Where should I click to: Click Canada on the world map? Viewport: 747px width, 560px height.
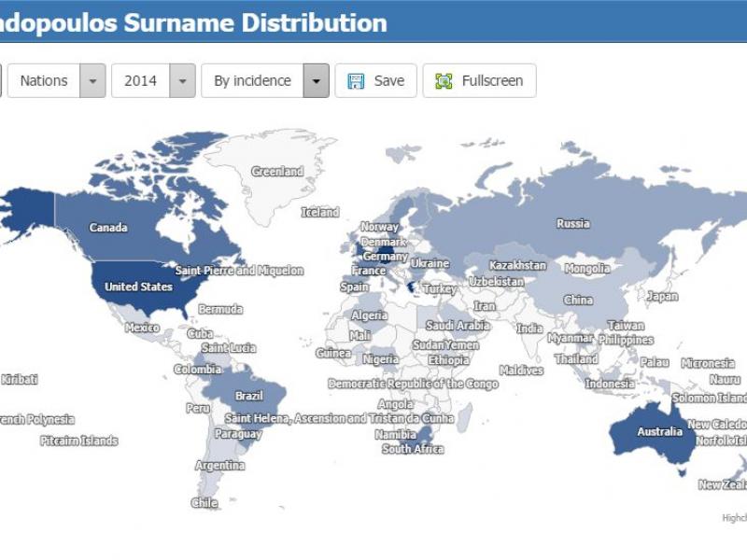108,227
